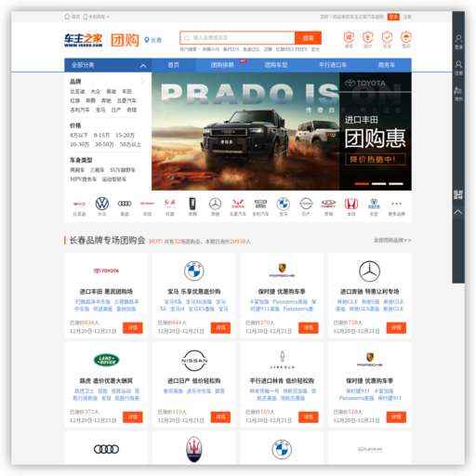
Task: Click the home icon in the top bar
Action: coord(67,17)
